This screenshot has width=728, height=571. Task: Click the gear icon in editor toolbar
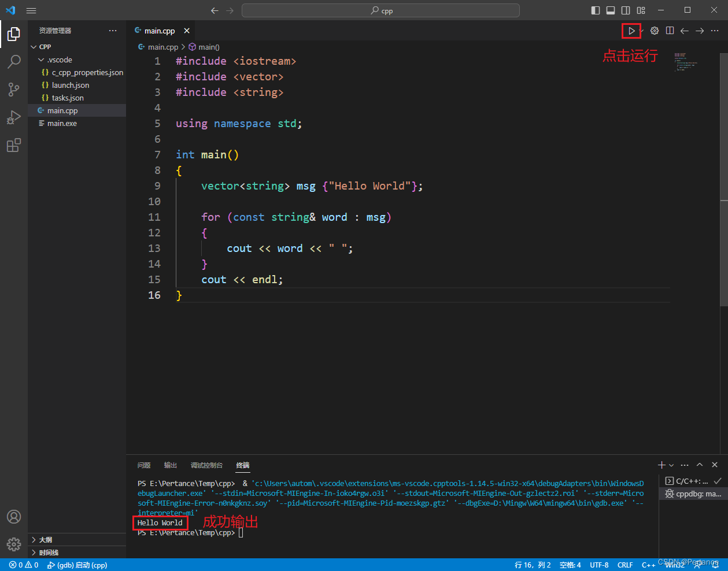click(655, 31)
